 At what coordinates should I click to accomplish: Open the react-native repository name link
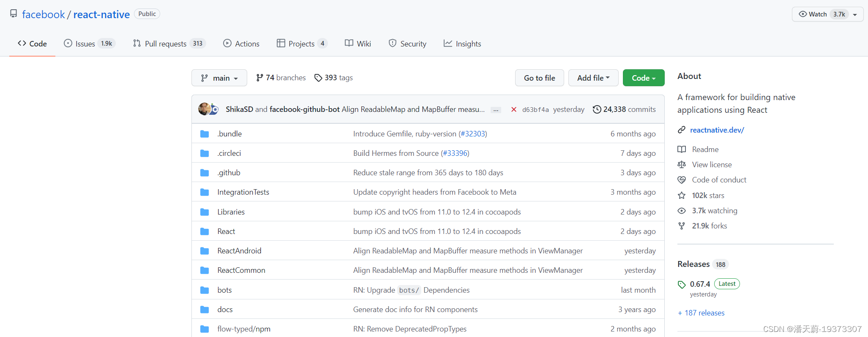coord(101,14)
